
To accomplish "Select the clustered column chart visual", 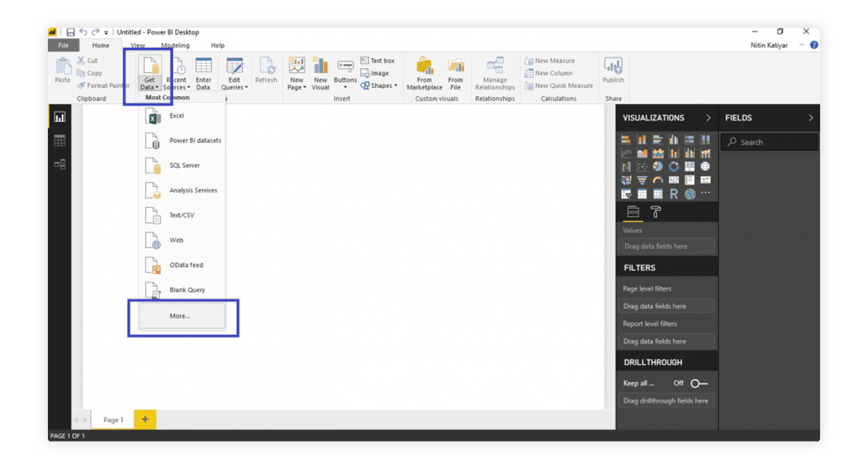I will pos(674,139).
